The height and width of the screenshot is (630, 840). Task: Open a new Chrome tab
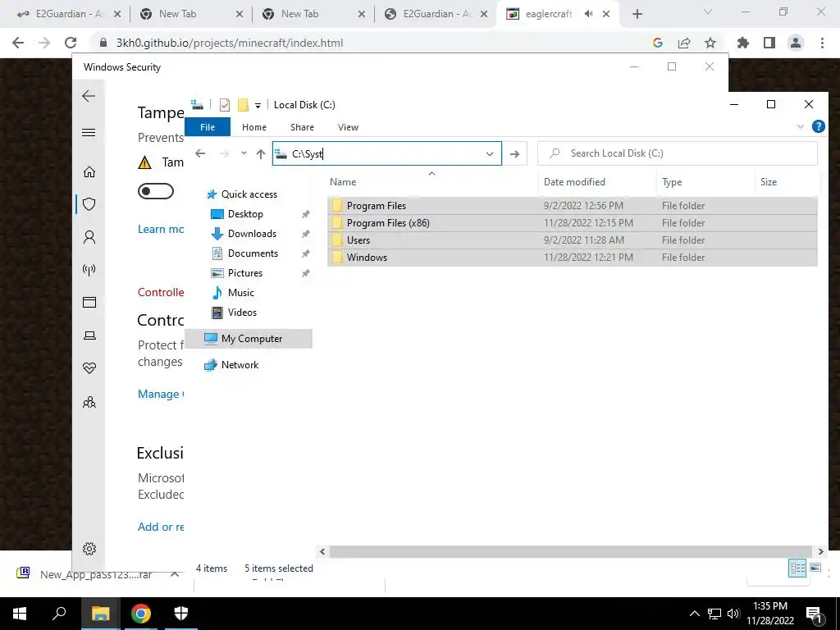tap(637, 14)
